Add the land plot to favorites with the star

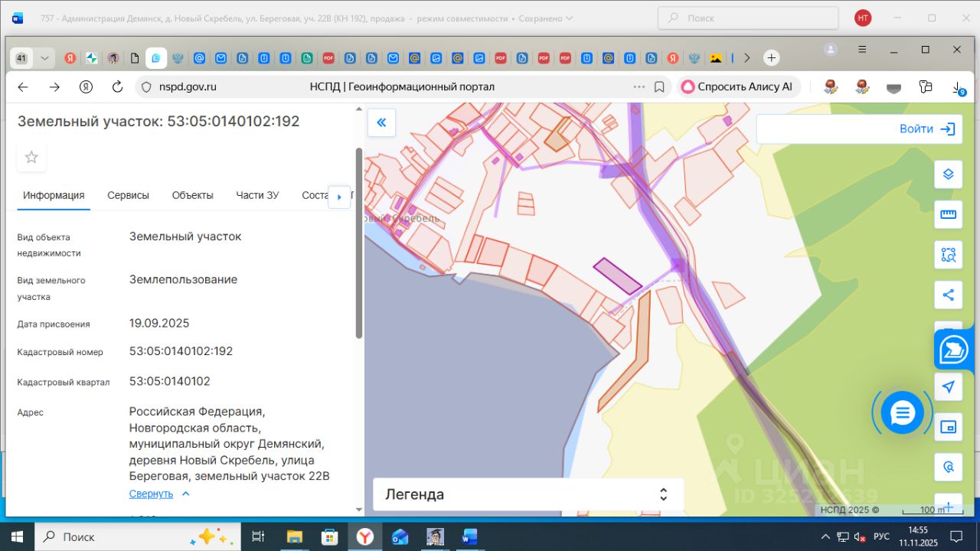31,158
